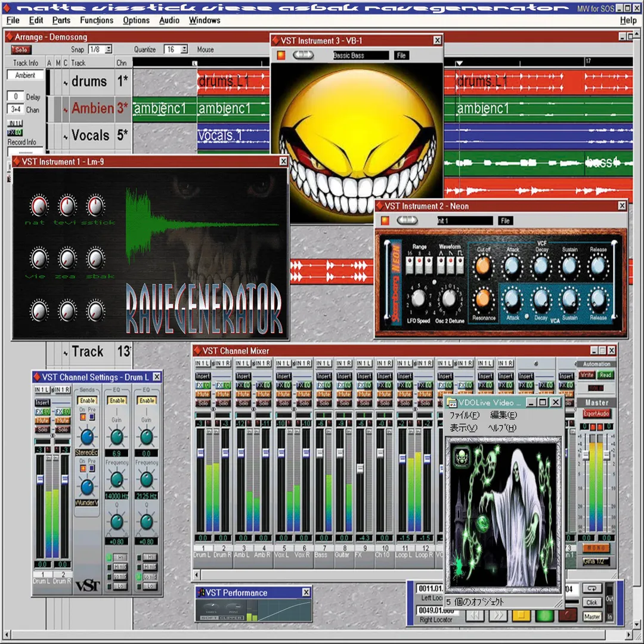Click the cycle loop icon in the transport bar
Image resolution: width=644 pixels, height=644 pixels.
[592, 589]
